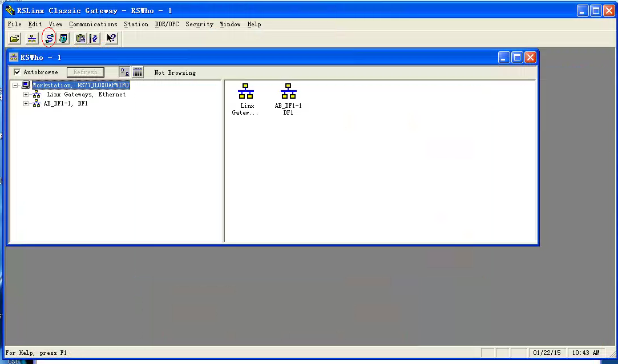Open the Security menu
The height and width of the screenshot is (364, 618).
(199, 24)
